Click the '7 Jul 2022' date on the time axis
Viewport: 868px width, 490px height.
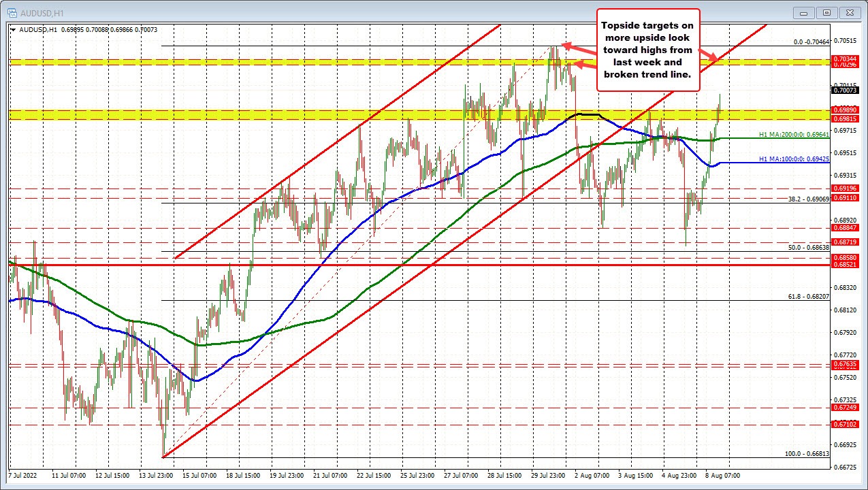click(25, 474)
